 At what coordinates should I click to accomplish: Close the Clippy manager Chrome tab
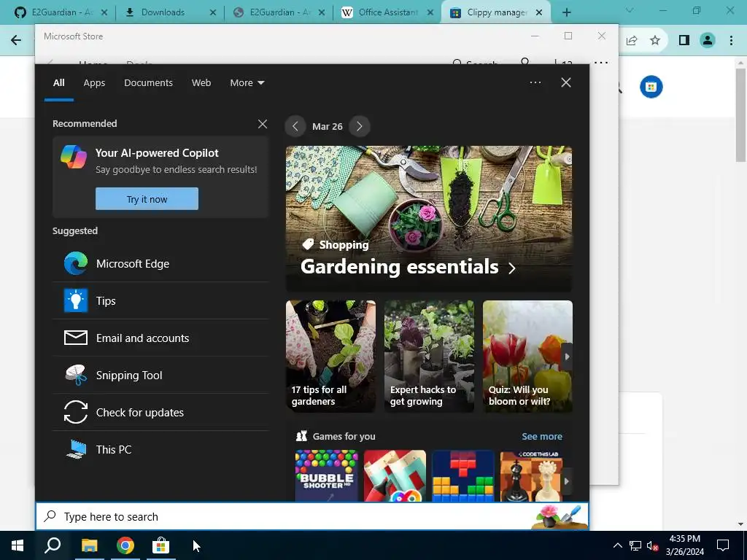click(x=539, y=13)
